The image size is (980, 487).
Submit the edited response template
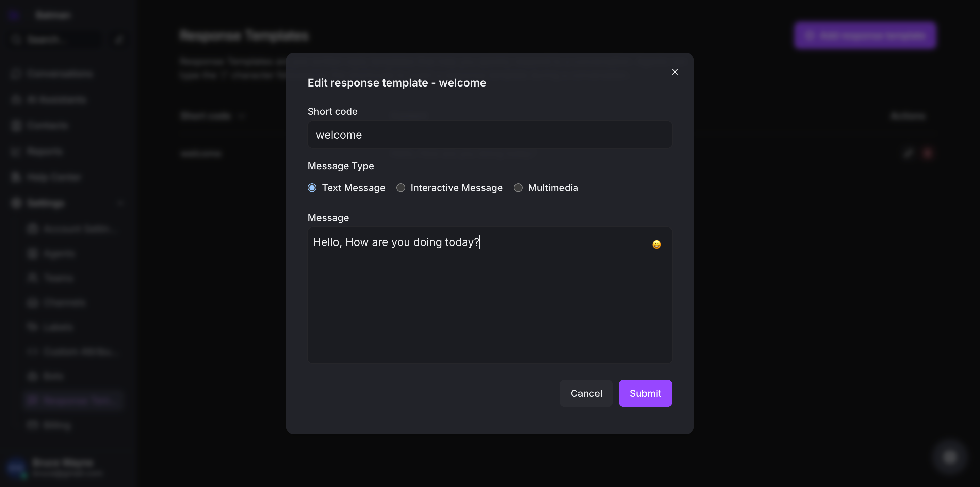645,393
